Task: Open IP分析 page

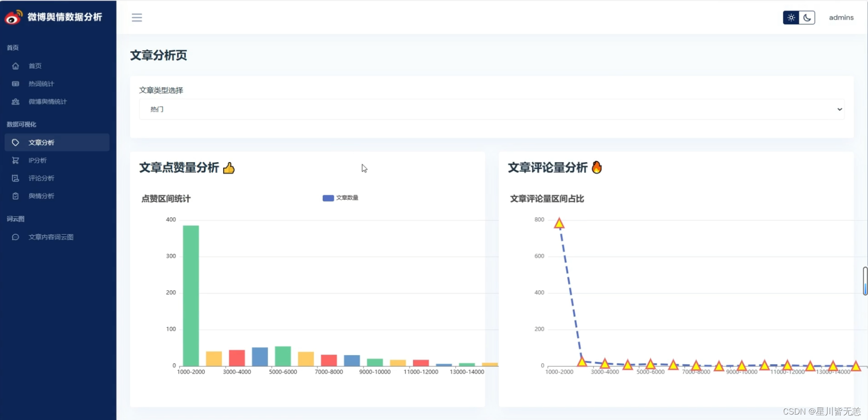Action: [x=37, y=160]
